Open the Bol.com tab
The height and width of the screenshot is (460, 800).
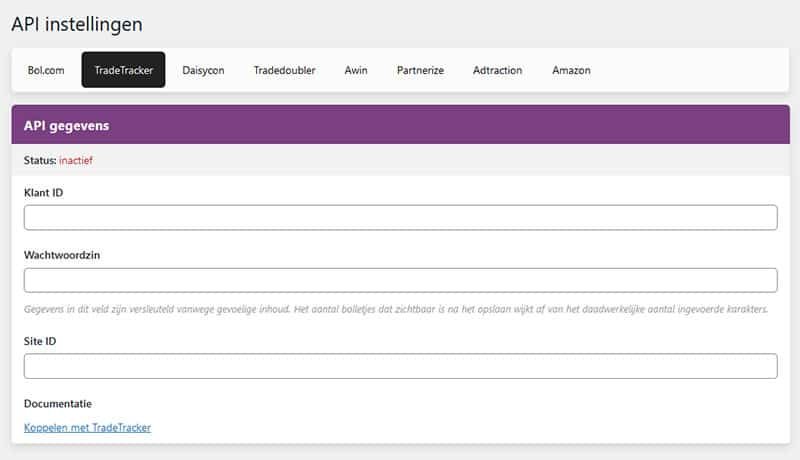[46, 70]
